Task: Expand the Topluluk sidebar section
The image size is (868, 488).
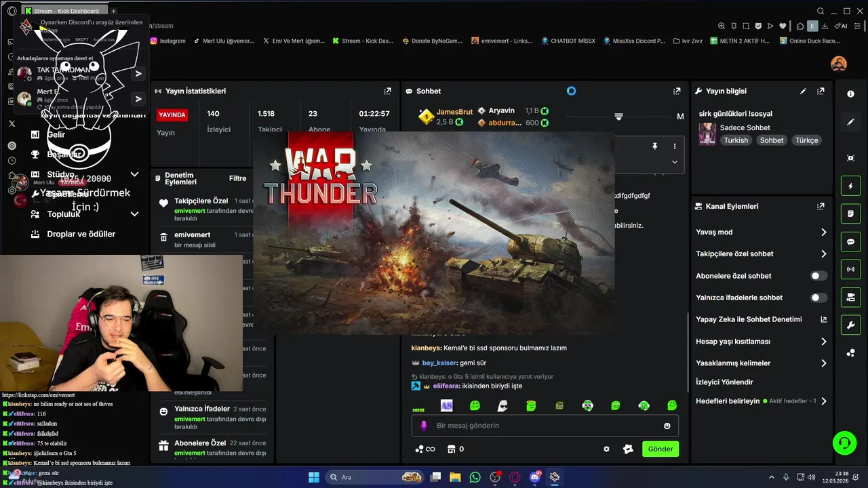Action: (134, 213)
